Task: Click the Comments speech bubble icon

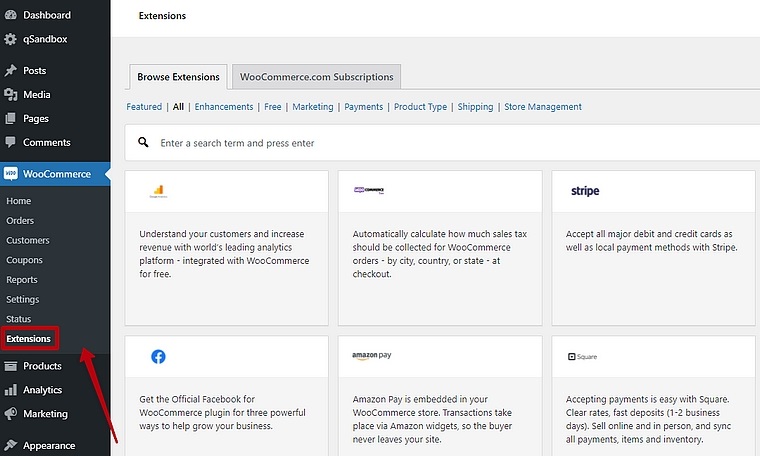Action: point(11,143)
